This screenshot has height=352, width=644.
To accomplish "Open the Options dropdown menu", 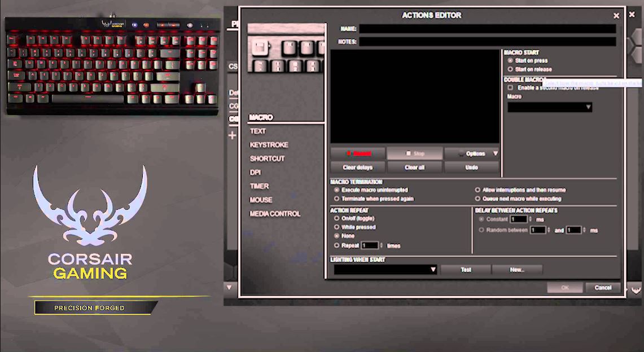I will pos(471,153).
